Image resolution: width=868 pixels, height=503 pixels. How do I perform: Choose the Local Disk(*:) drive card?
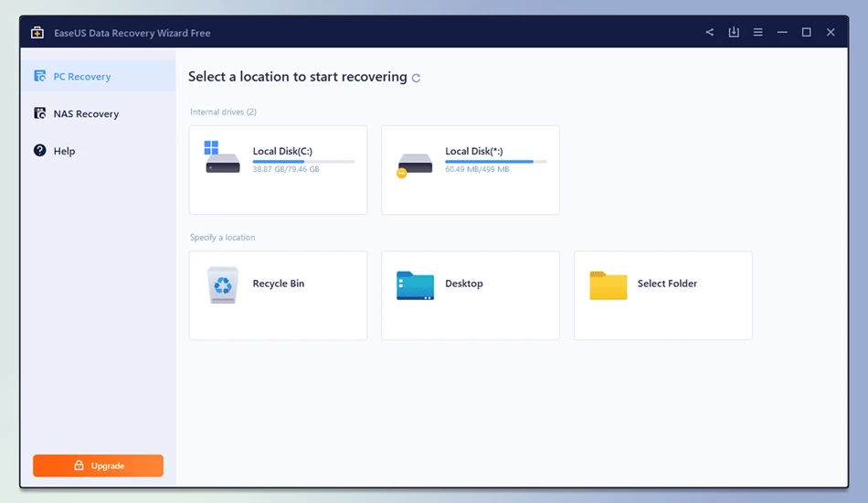pyautogui.click(x=470, y=170)
